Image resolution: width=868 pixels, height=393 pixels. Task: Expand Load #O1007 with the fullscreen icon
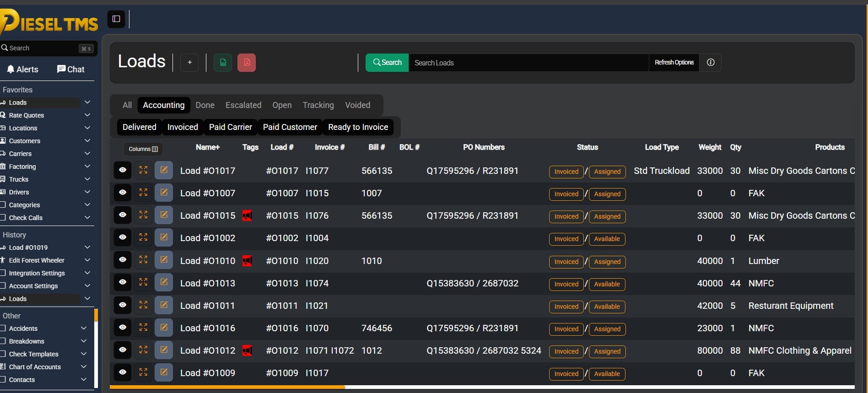(x=143, y=193)
